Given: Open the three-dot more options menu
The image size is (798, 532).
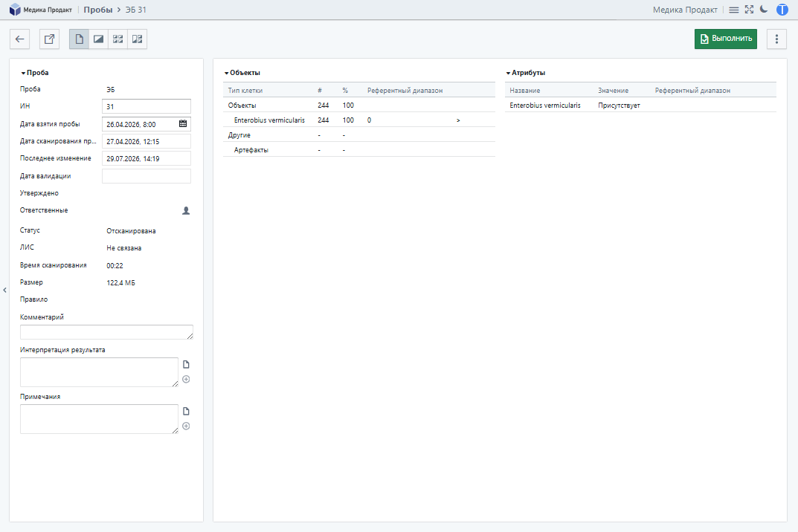Looking at the screenshot, I should [x=776, y=39].
